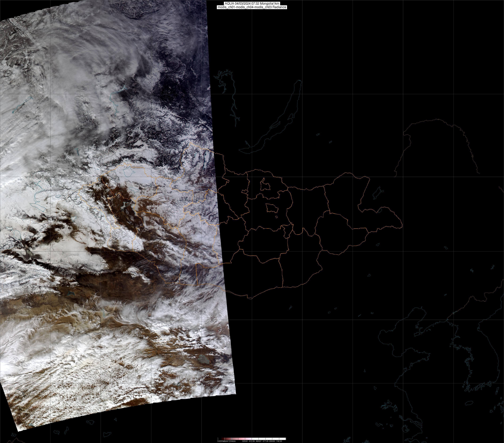Click the cyan marker tick on the colorbar
Screen dimensions: 504x443
232,439
